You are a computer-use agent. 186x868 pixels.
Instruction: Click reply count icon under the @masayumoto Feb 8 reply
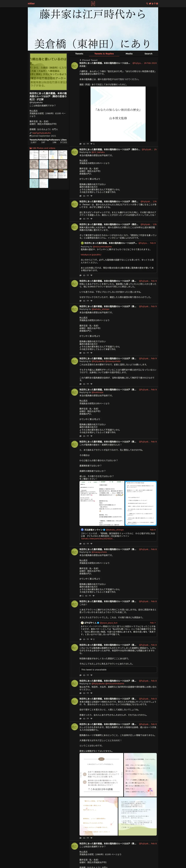[x=80, y=596]
